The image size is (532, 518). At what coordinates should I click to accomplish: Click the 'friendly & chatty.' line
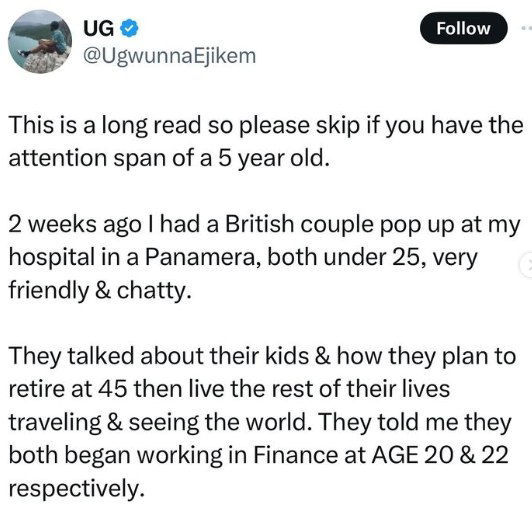coord(100,291)
